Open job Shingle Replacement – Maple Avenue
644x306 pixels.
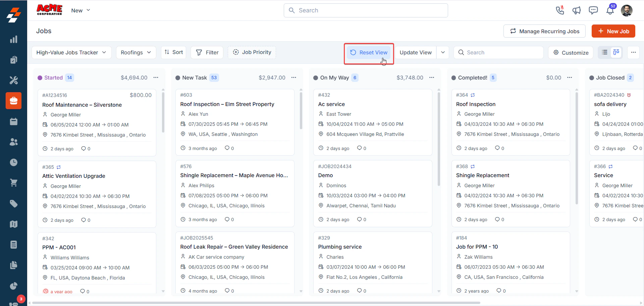[234, 175]
